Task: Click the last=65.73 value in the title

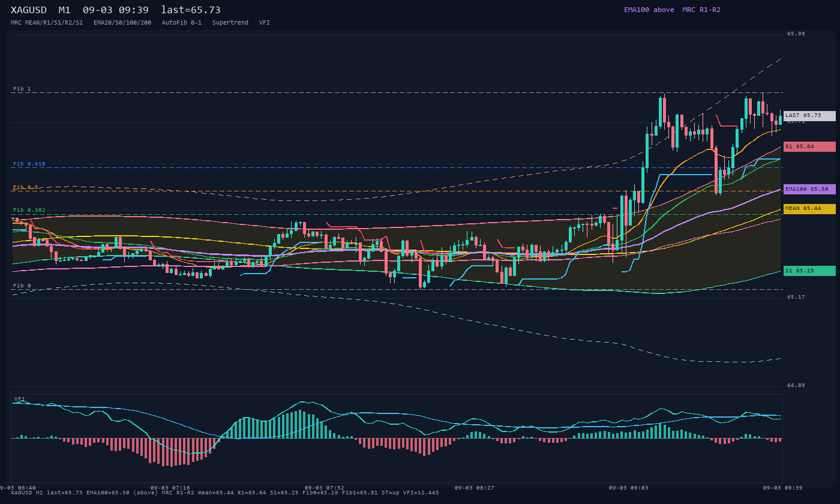Action: 191,10
